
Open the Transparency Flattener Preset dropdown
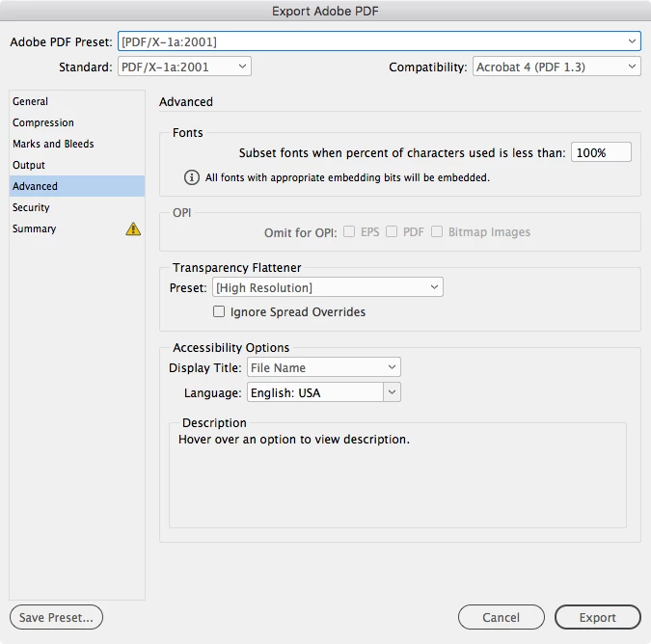(328, 287)
